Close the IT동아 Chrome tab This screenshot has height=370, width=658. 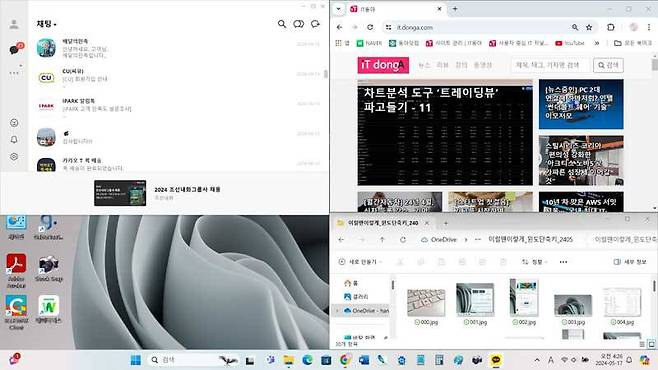(x=439, y=9)
